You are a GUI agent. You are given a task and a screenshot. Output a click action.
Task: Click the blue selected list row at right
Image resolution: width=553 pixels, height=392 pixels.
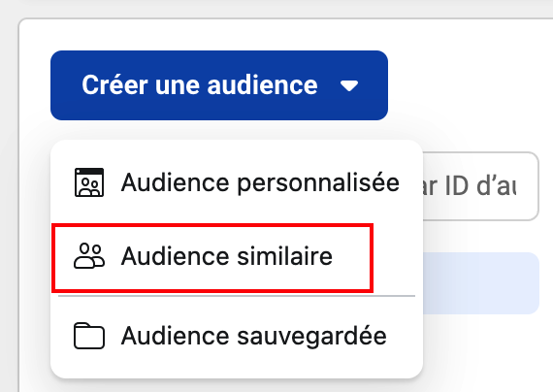coord(480,283)
